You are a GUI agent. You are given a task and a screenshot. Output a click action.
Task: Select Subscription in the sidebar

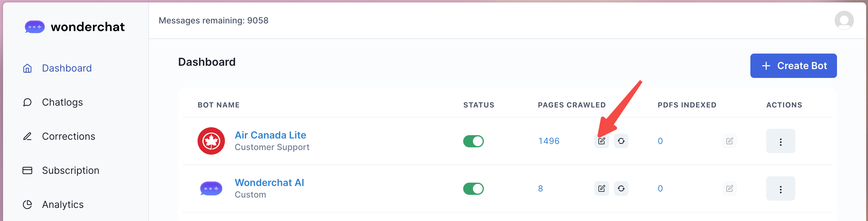pyautogui.click(x=71, y=170)
